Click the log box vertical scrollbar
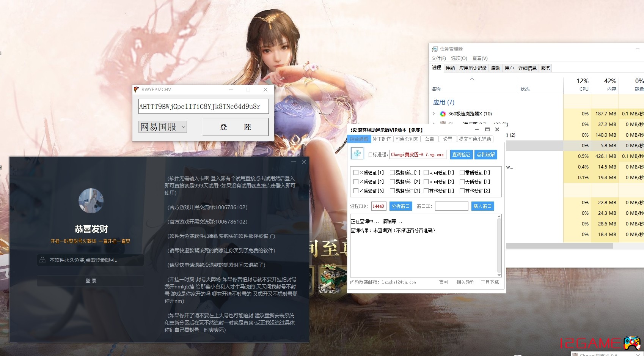 pyautogui.click(x=499, y=246)
